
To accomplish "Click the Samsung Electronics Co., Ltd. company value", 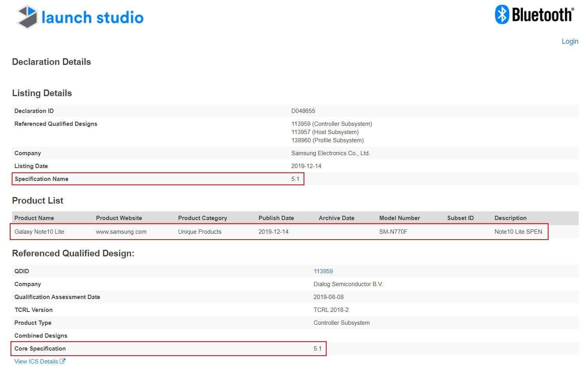I will tap(330, 153).
